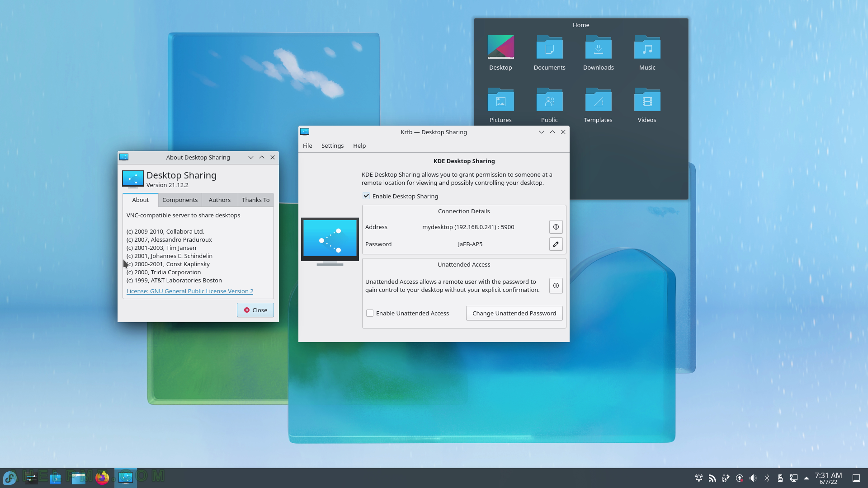This screenshot has height=488, width=868.
Task: Click the address info icon in Connection Details
Action: [556, 227]
